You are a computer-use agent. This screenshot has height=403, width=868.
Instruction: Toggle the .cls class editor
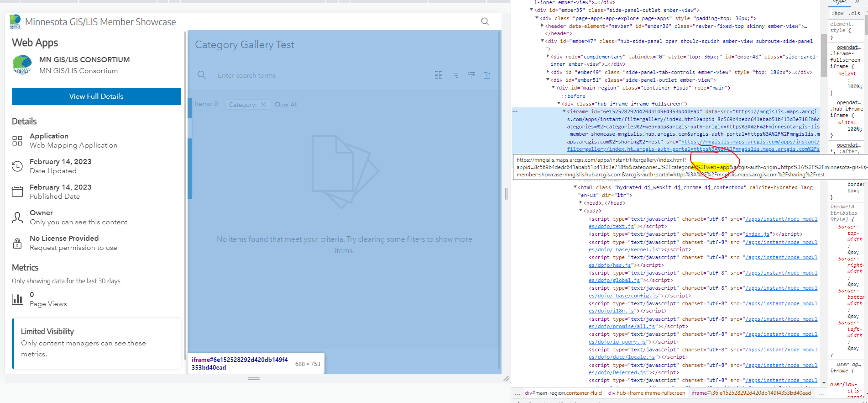(x=855, y=13)
